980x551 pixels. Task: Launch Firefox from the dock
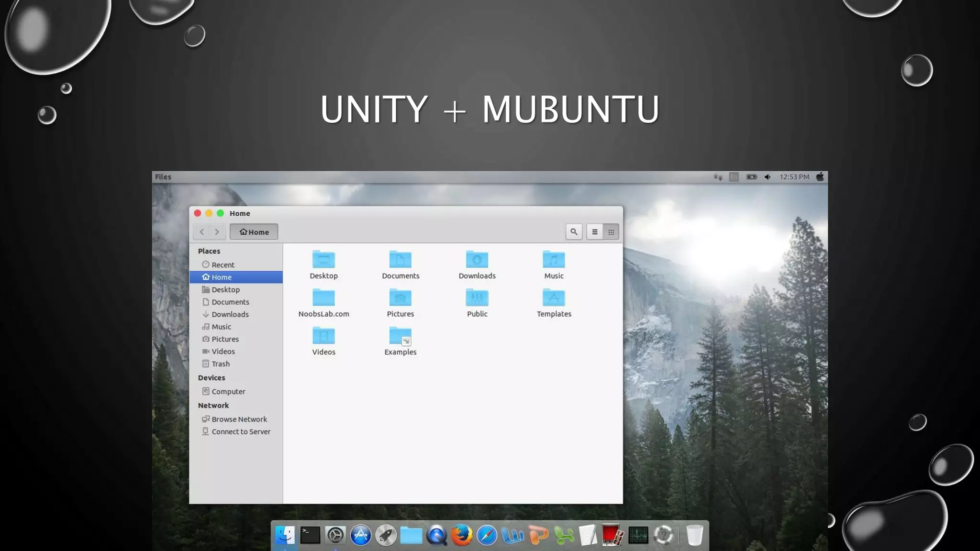pos(462,535)
